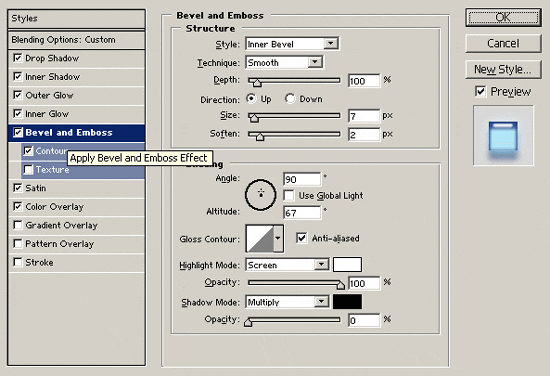Open the Technique dropdown showing Smooth
550x376 pixels.
point(284,62)
